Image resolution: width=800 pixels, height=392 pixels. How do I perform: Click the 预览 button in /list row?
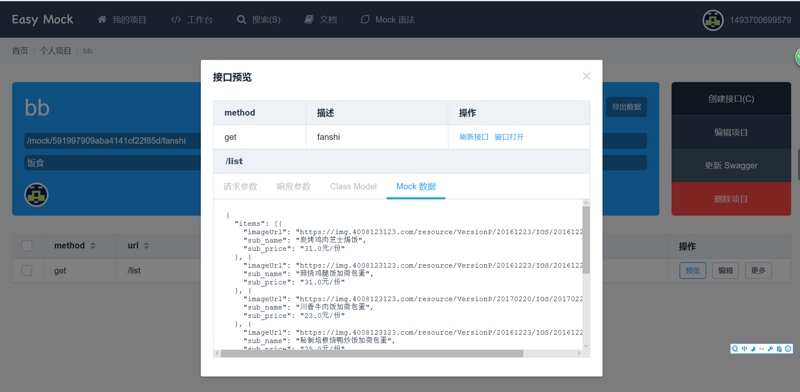click(693, 271)
